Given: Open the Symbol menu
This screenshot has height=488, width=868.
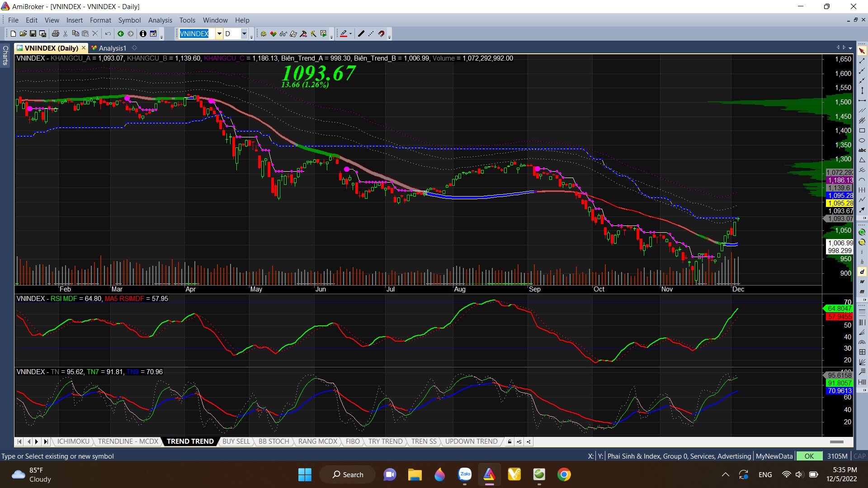Looking at the screenshot, I should click(x=129, y=20).
